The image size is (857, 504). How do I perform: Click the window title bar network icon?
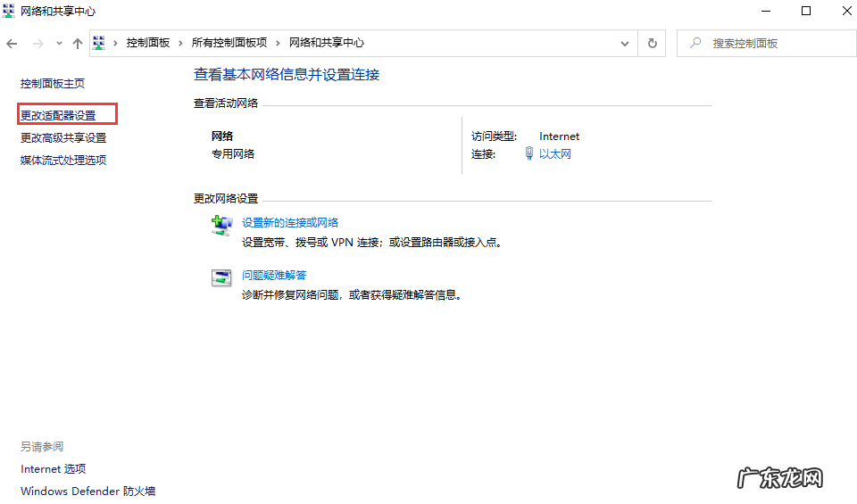coord(9,11)
